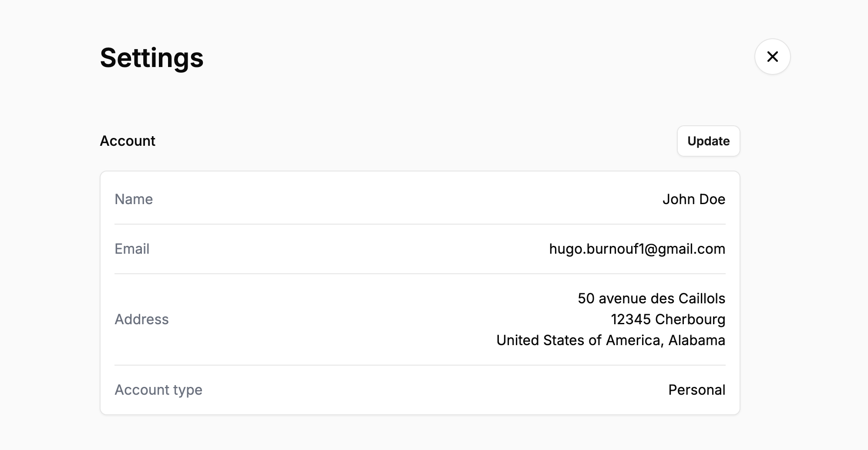Click the Account type label
This screenshot has width=868, height=450.
pos(158,390)
